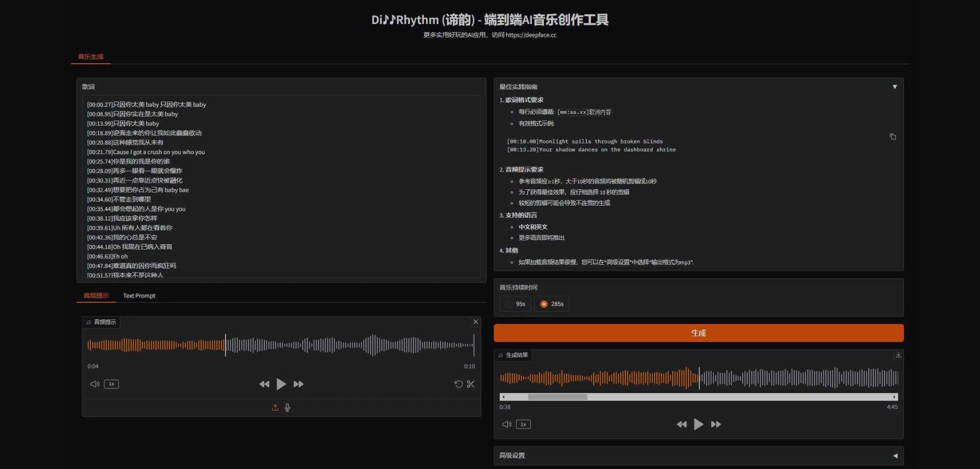Viewport: 980px width, 469px height.
Task: Switch to the Text Prompt tab
Action: [x=139, y=296]
